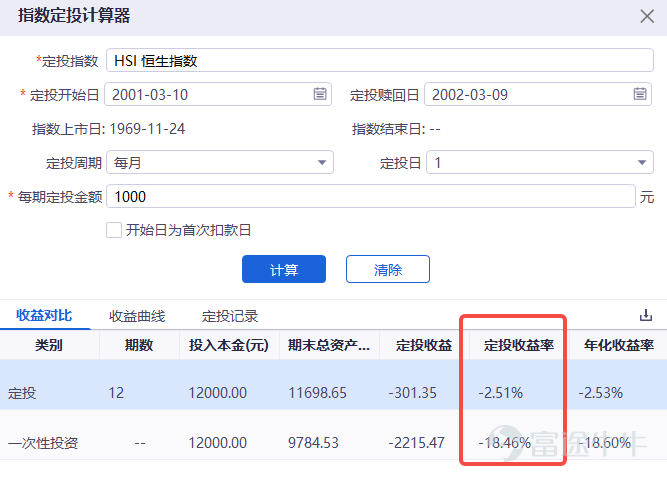Expand the 定投周期 每月 dropdown
The width and height of the screenshot is (667, 480).
click(x=322, y=163)
